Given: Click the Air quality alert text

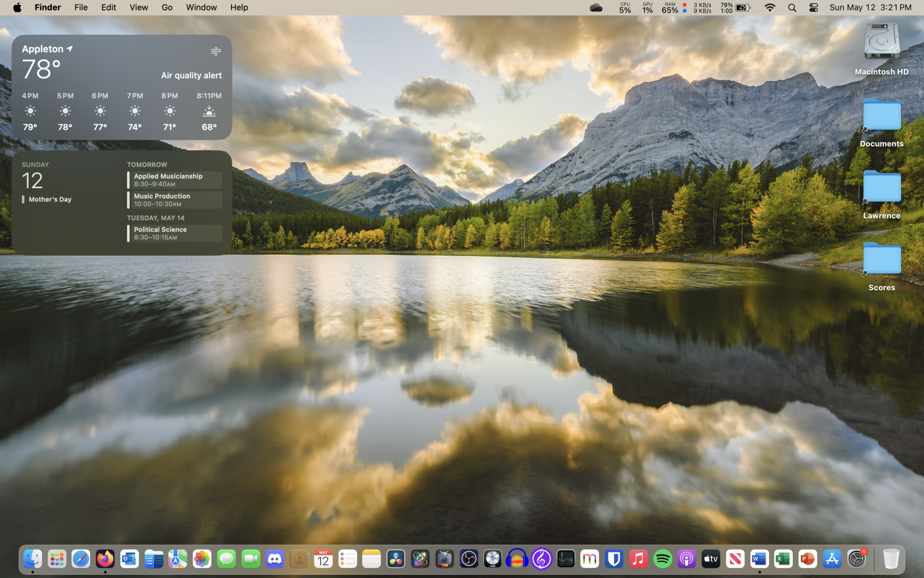Looking at the screenshot, I should (x=191, y=75).
